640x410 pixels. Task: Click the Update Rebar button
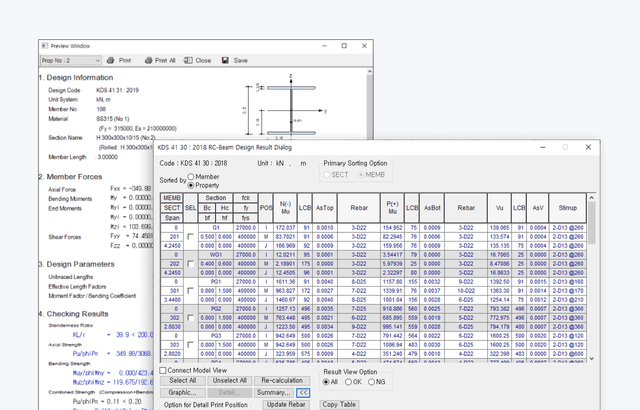coord(285,404)
